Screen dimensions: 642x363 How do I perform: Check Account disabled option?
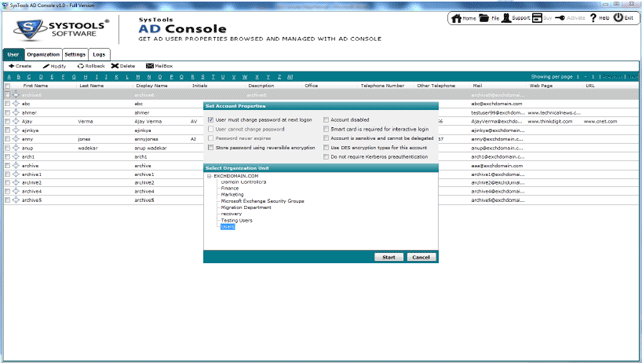(x=326, y=120)
